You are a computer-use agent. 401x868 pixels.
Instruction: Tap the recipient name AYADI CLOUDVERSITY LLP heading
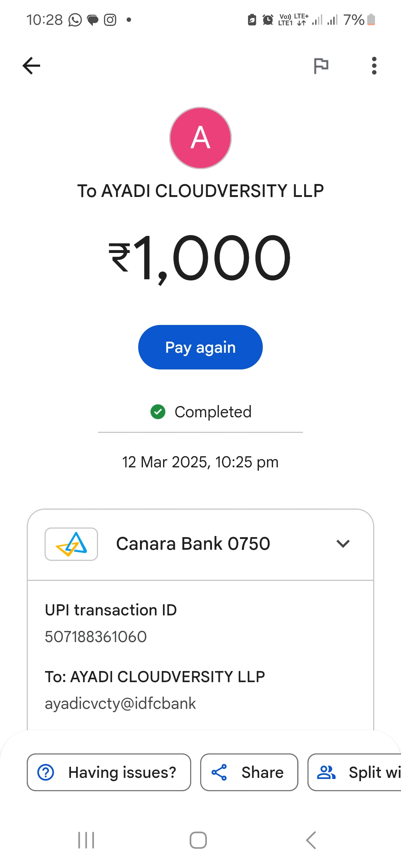click(x=200, y=191)
